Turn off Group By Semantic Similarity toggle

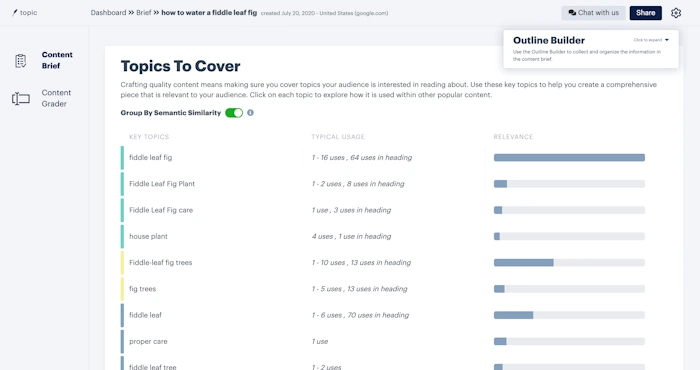(234, 113)
